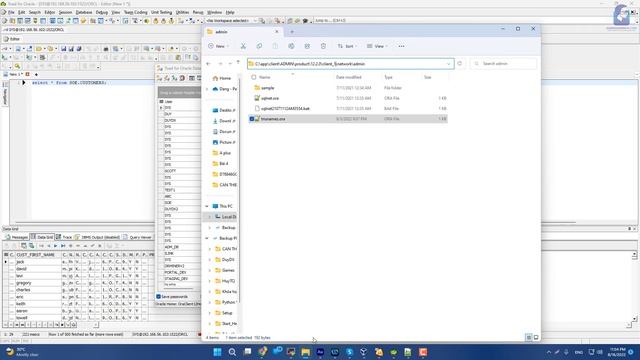Open the workspace selection dropdown in Toad
The width and height of the screenshot is (640, 360).
pos(255,20)
